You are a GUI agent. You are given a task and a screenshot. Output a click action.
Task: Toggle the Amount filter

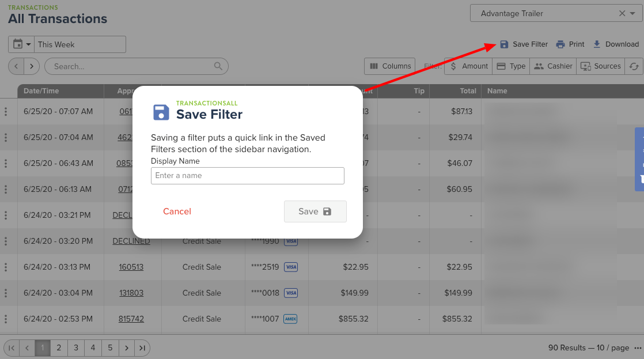[468, 66]
